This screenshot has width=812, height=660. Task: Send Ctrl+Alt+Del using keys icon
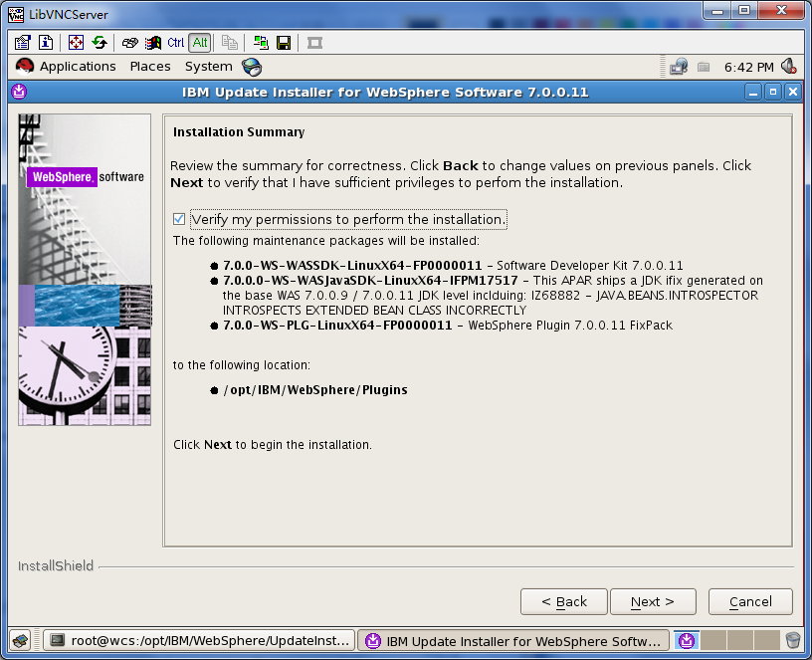(x=130, y=43)
